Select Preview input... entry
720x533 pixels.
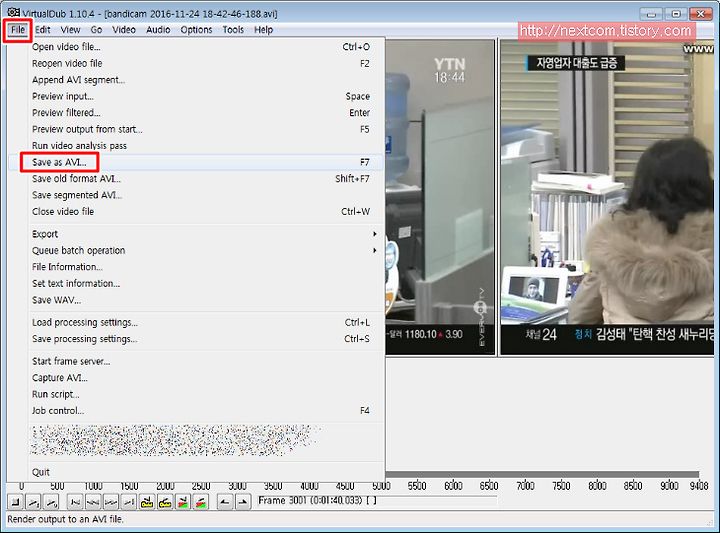coord(197,96)
